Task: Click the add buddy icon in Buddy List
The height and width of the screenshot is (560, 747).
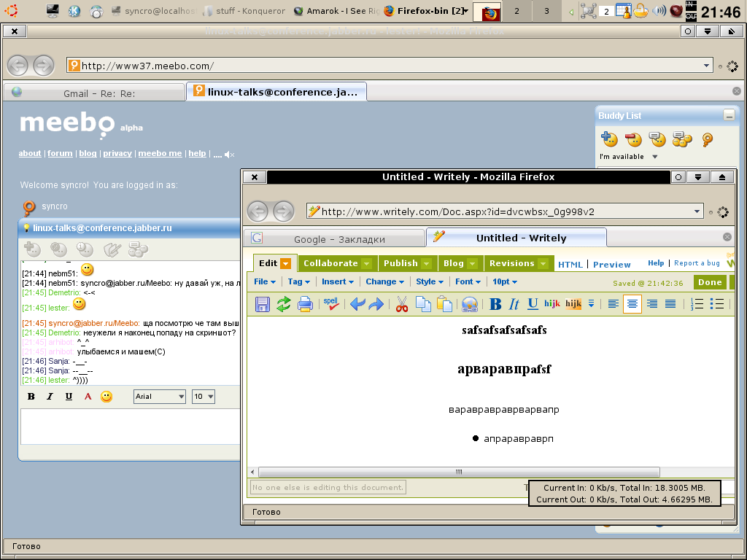Action: [x=609, y=139]
